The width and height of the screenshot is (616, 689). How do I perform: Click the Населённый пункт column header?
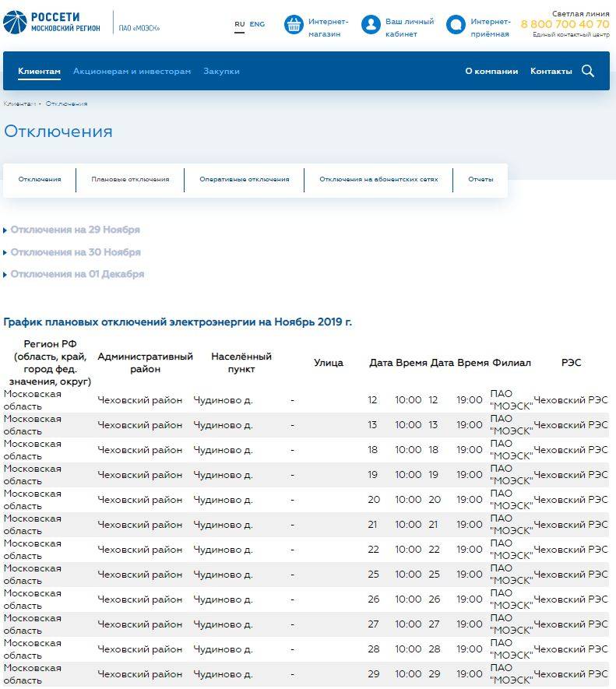(x=241, y=363)
